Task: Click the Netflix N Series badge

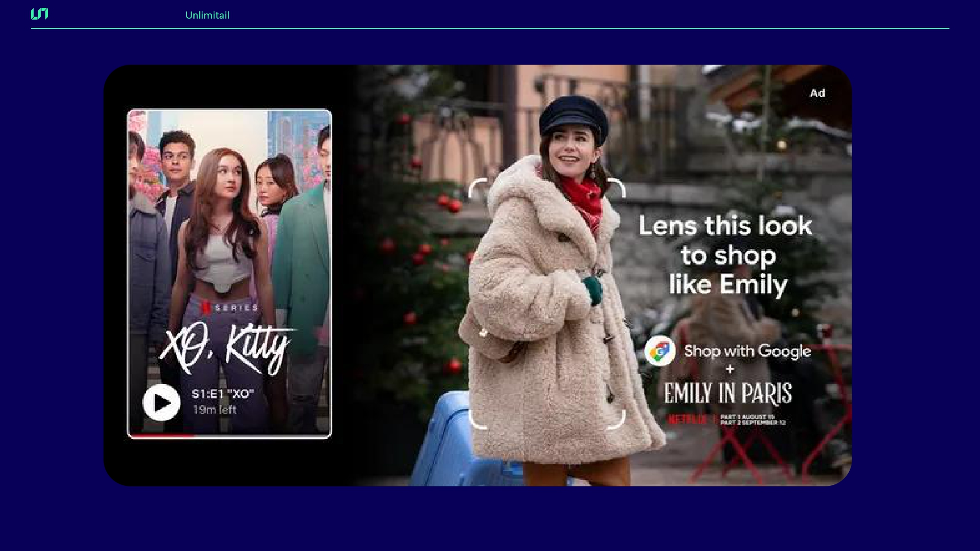Action: pos(230,308)
